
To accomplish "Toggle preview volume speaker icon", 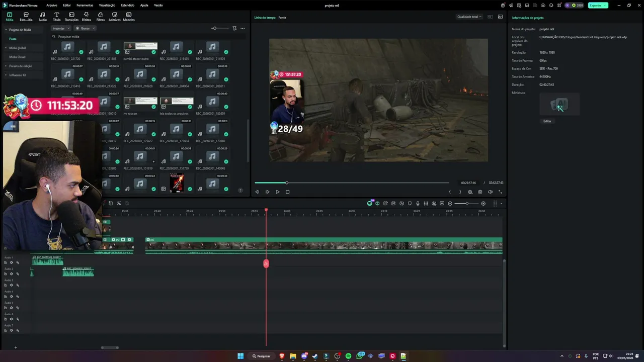I will point(490,192).
